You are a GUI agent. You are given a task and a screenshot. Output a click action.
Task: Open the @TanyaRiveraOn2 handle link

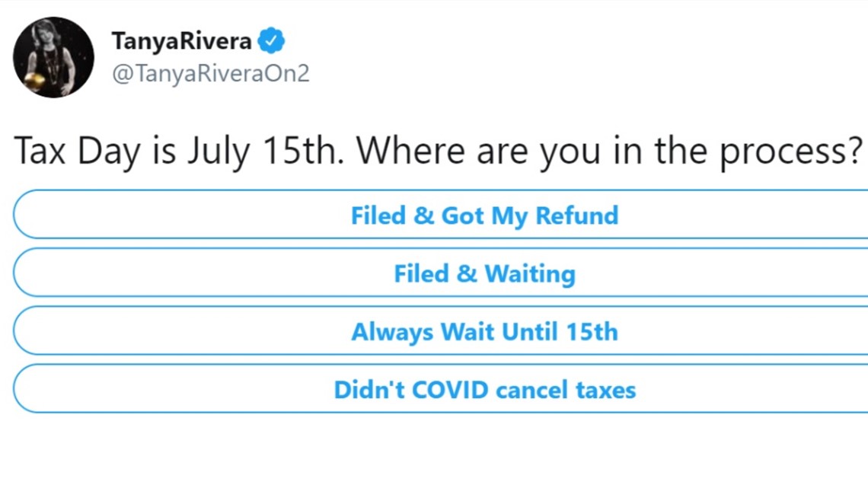click(210, 73)
